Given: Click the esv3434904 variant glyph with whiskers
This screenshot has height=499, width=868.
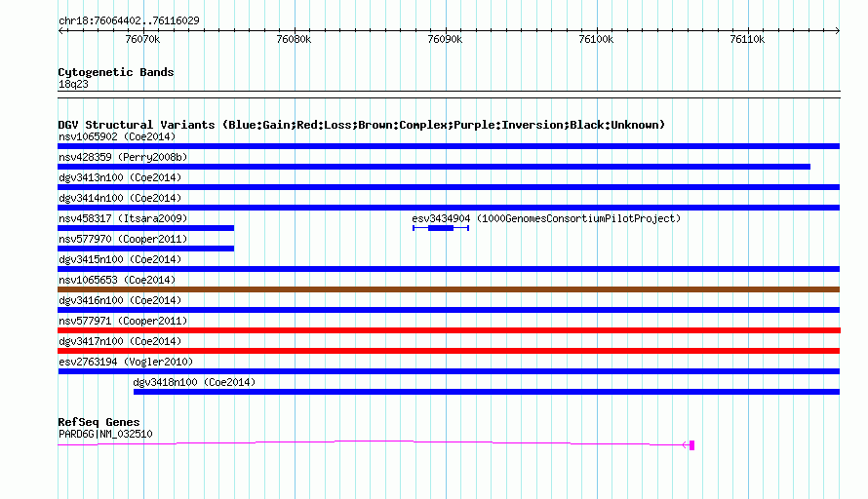Looking at the screenshot, I should [441, 228].
